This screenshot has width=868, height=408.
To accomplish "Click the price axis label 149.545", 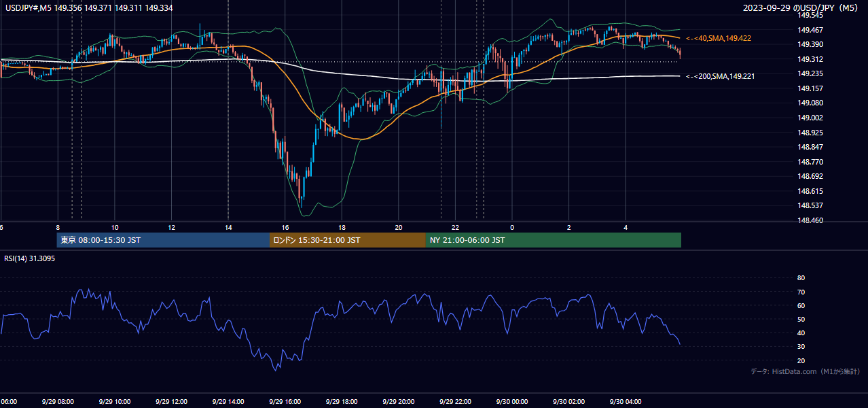I will click(810, 15).
